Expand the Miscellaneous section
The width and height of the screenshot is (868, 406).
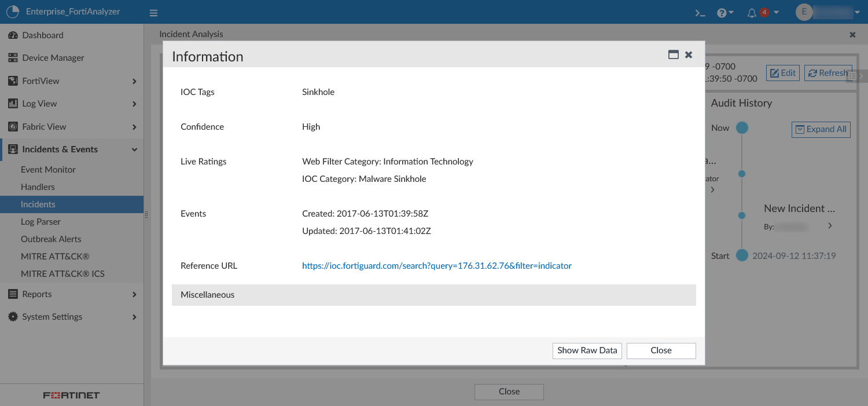(433, 295)
